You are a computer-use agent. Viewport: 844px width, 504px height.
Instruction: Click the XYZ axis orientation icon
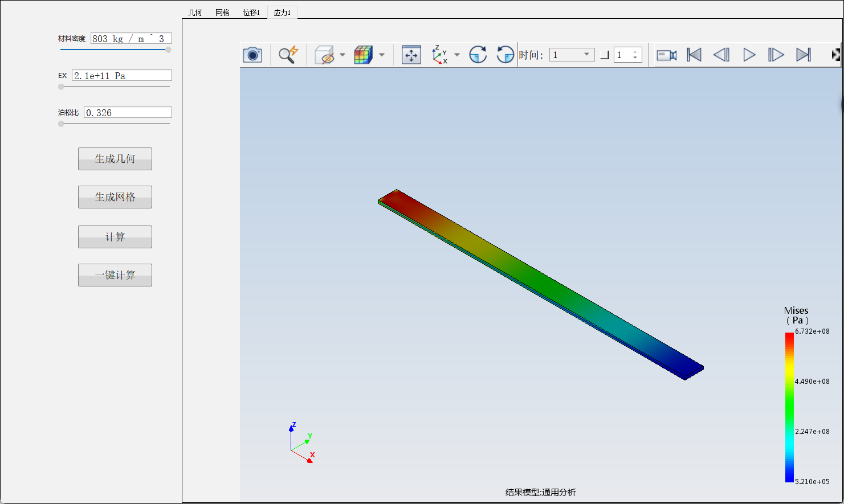(439, 55)
